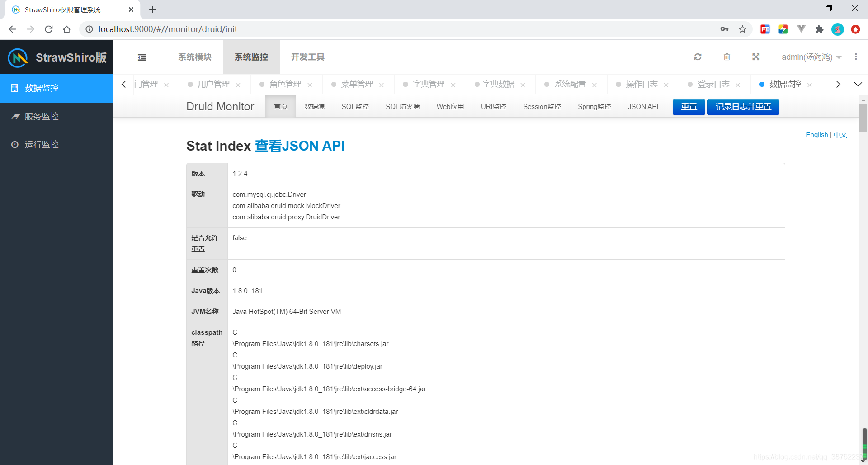Image resolution: width=868 pixels, height=465 pixels.
Task: Close the 登录日志 tab
Action: [738, 85]
